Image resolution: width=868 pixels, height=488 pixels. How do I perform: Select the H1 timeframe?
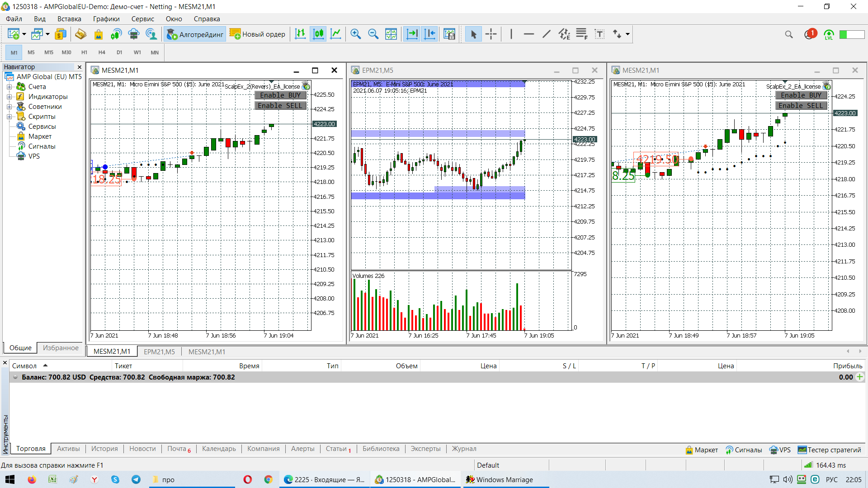tap(84, 52)
